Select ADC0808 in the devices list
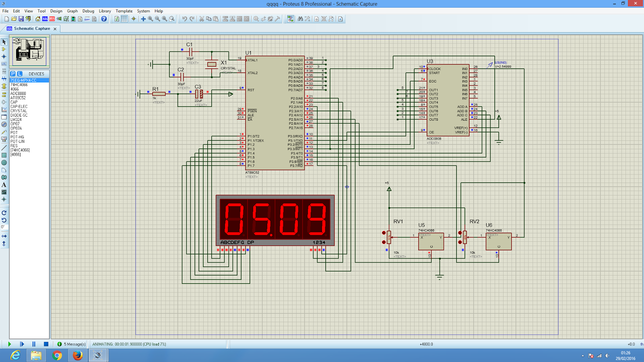The image size is (644, 362). pyautogui.click(x=18, y=93)
